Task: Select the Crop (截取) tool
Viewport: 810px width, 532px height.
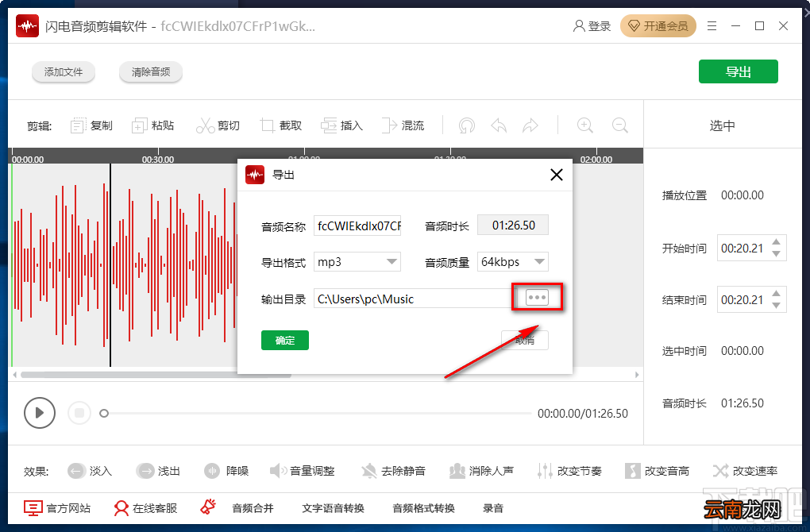Action: tap(280, 125)
